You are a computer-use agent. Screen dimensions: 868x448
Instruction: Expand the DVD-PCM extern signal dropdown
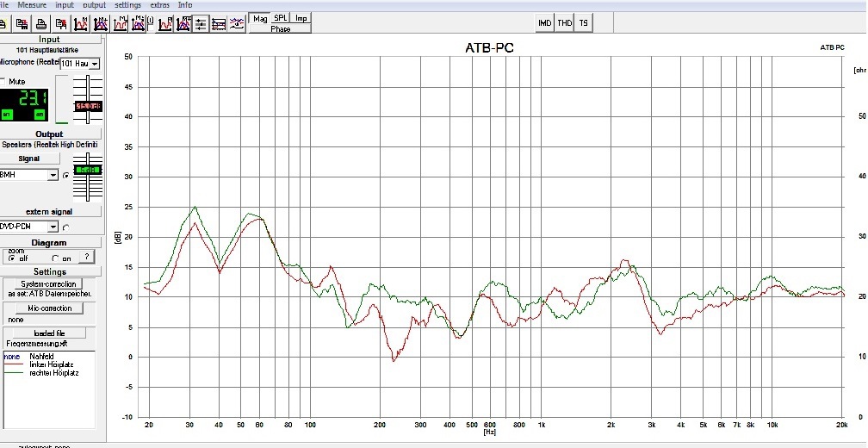(53, 227)
